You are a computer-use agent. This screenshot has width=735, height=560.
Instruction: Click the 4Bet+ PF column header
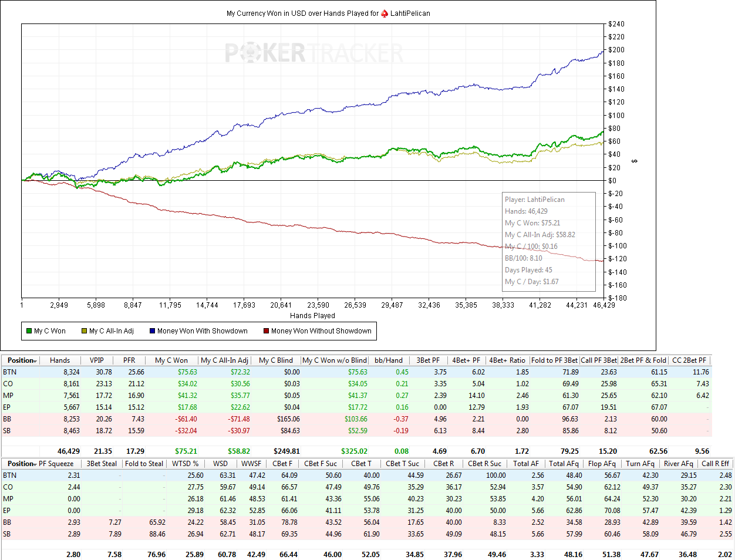467,360
